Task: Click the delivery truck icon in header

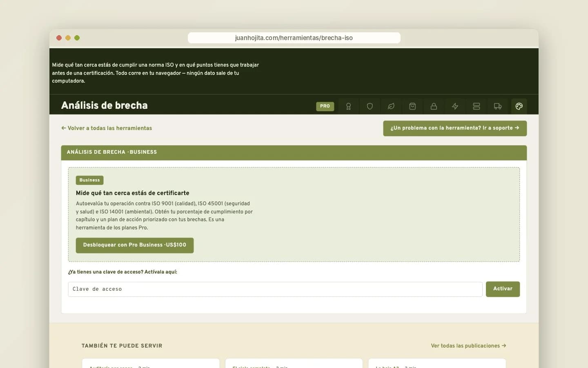Action: tap(497, 106)
